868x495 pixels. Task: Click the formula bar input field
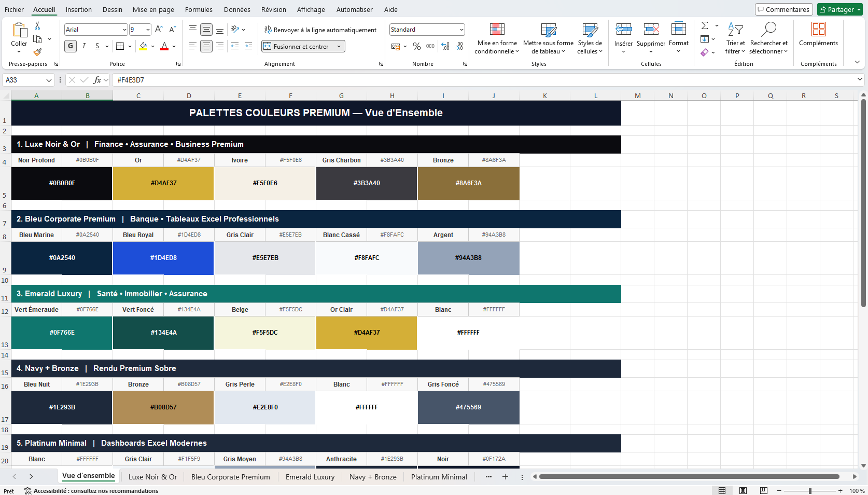coord(482,80)
